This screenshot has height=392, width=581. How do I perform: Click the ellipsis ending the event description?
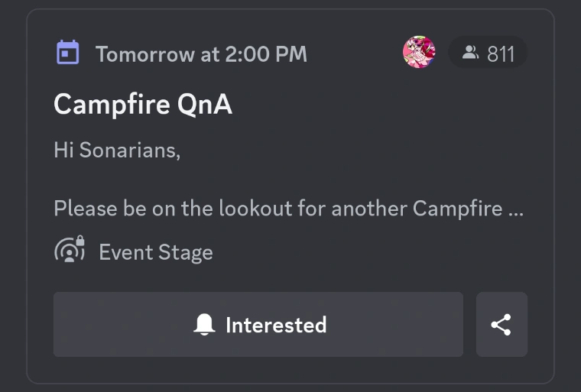point(517,209)
